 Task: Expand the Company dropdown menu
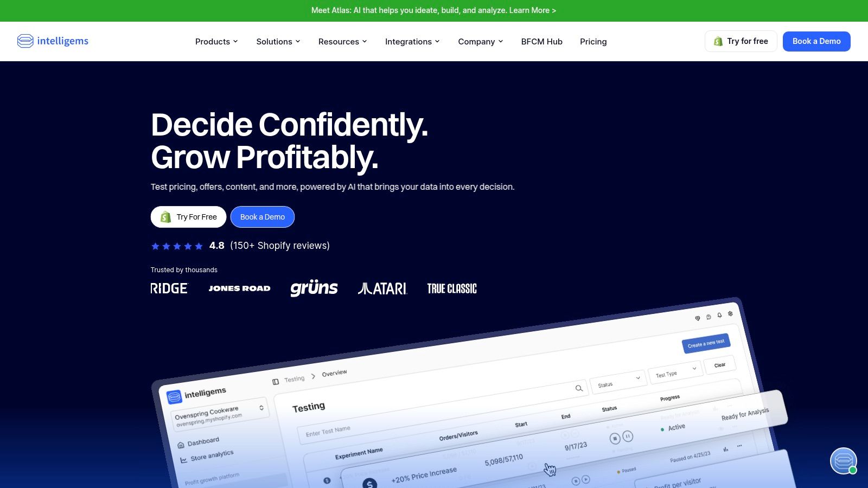coord(481,42)
